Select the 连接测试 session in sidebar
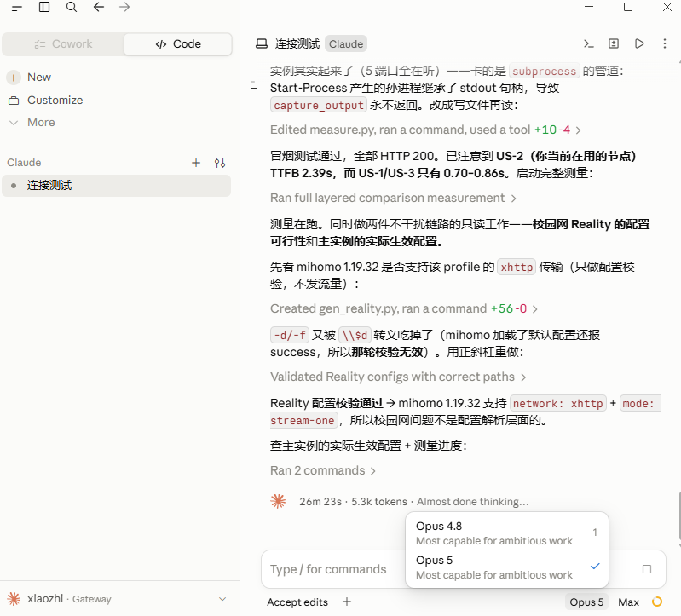The image size is (681, 616). [117, 186]
